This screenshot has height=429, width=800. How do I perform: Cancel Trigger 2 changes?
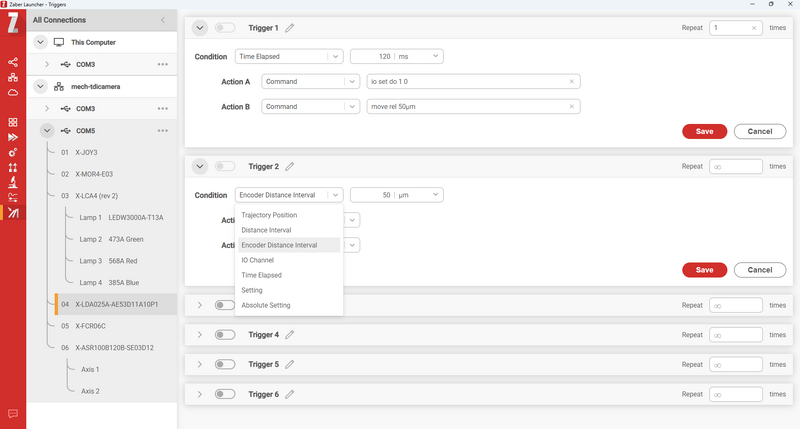click(760, 270)
